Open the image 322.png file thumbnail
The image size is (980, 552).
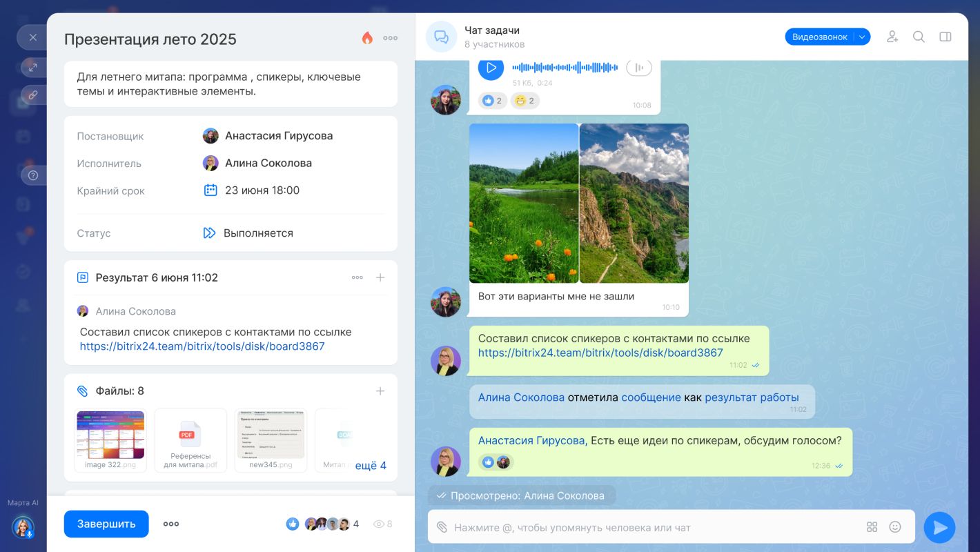110,436
